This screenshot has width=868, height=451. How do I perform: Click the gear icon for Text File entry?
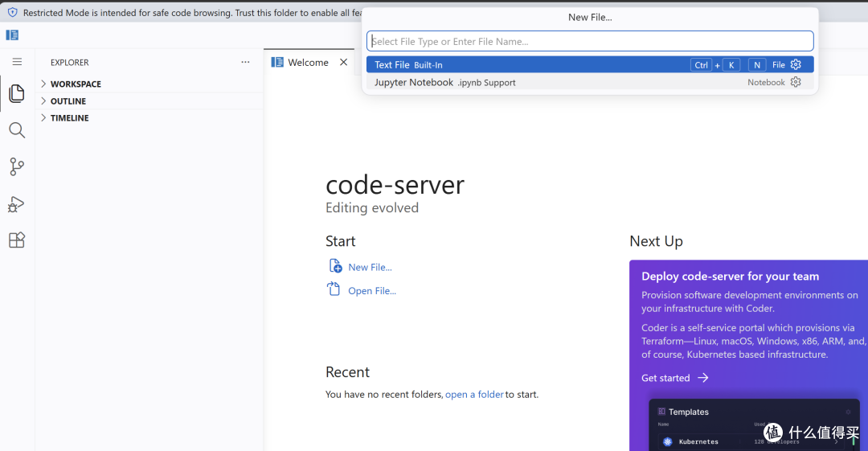pos(796,65)
